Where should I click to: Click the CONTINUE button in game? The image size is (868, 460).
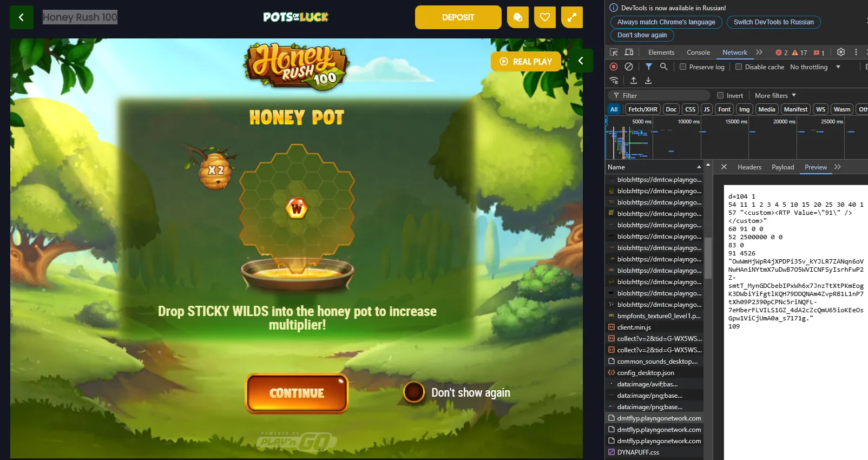(297, 393)
